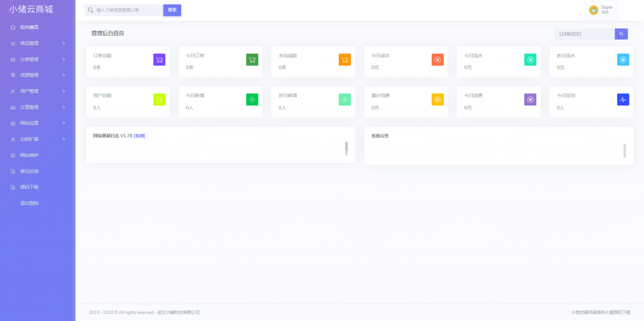Screen dimensions: 644x321
Task: Click the 11/06/2021 date input field
Action: (x=584, y=34)
